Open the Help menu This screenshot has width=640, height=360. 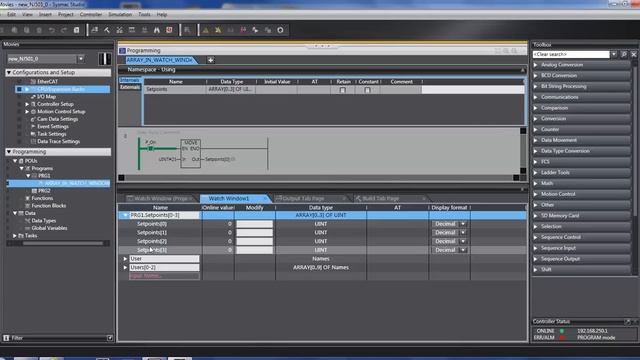pos(162,14)
